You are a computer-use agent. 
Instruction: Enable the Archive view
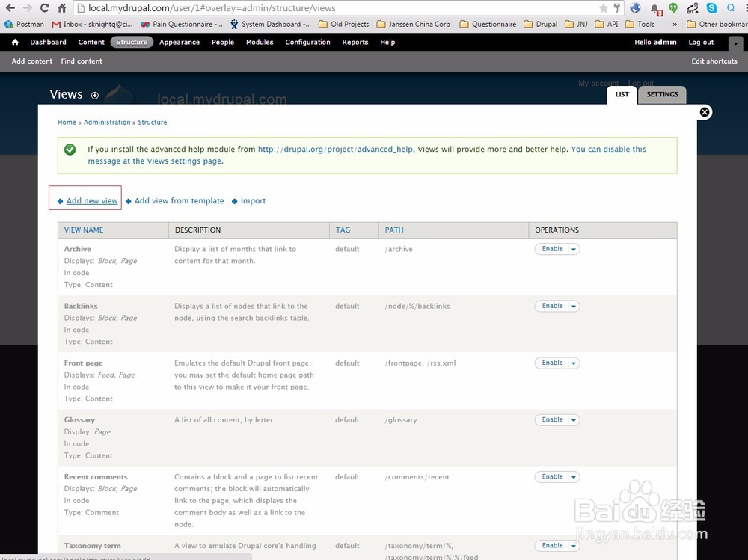[x=552, y=249]
